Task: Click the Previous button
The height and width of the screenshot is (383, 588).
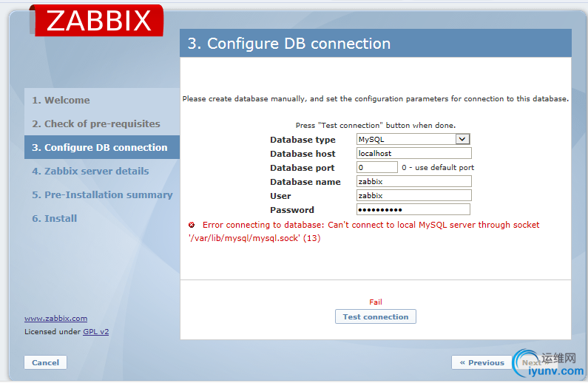Action: 482,362
